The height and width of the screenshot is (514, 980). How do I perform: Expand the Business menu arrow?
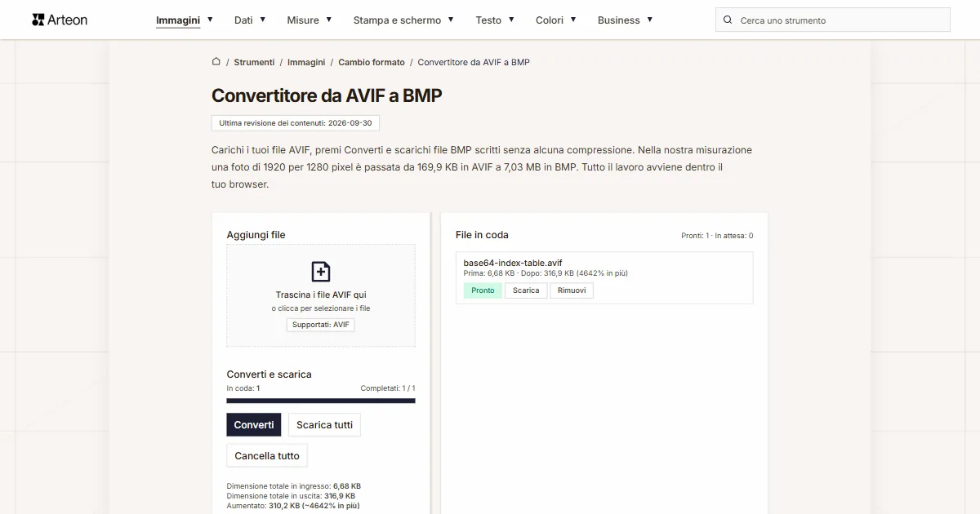pyautogui.click(x=649, y=19)
